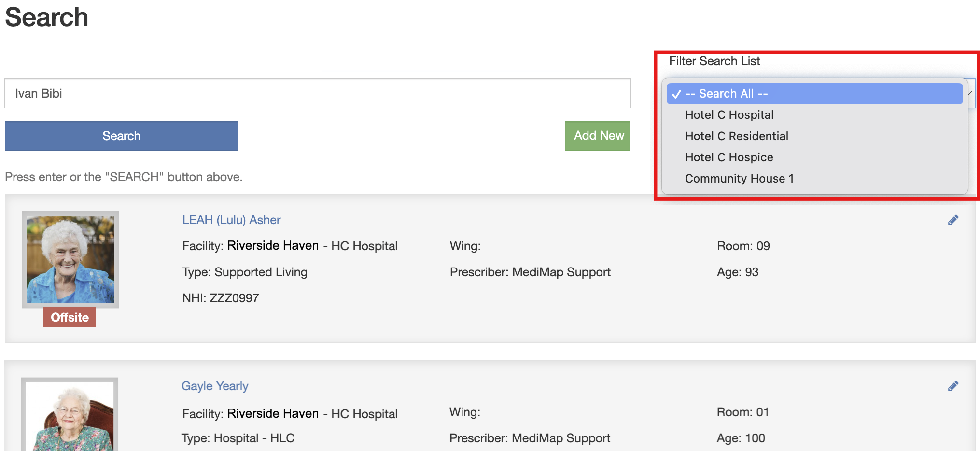Click the checkmark beside '-- Search All --'
The width and height of the screenshot is (980, 451).
click(677, 93)
